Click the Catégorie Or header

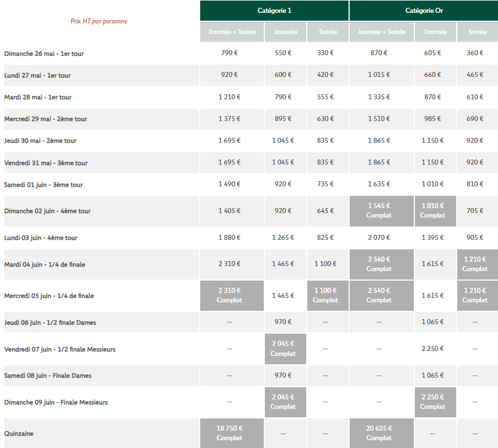click(x=424, y=11)
